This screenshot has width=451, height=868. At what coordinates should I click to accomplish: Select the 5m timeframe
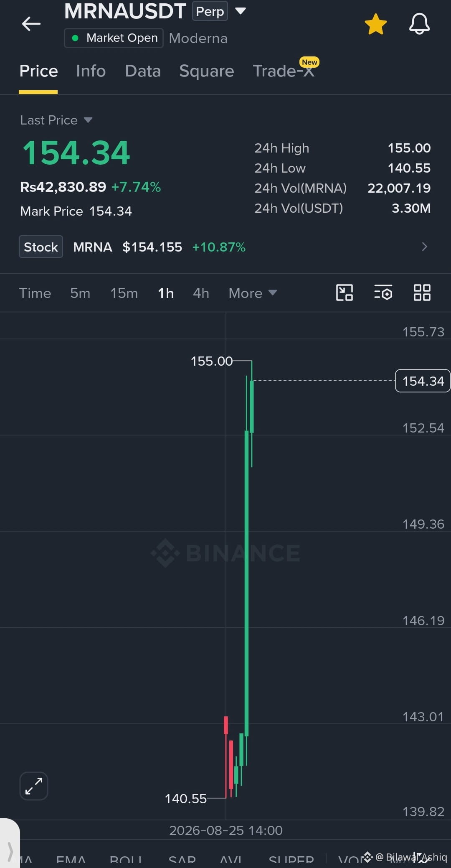[x=80, y=293]
